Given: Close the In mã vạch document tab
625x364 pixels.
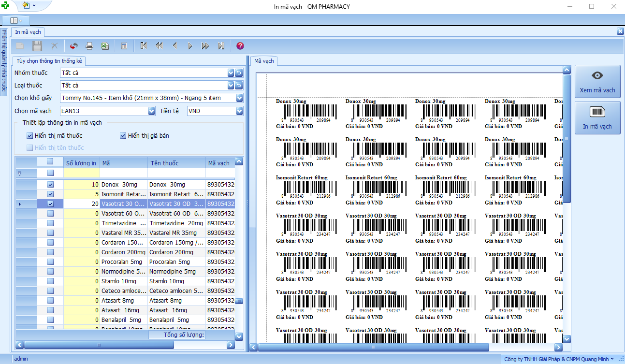Looking at the screenshot, I should tap(620, 31).
